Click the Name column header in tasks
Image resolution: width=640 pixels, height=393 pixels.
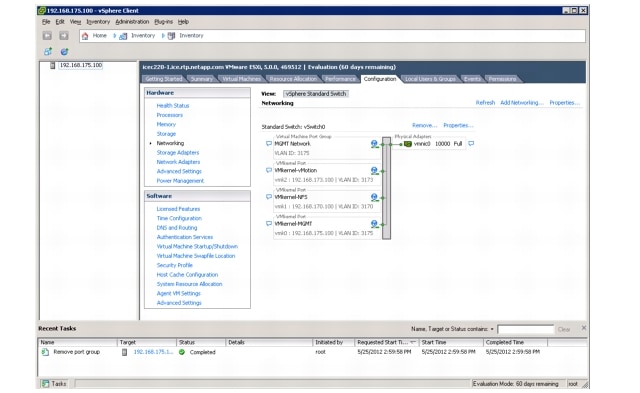[78, 342]
